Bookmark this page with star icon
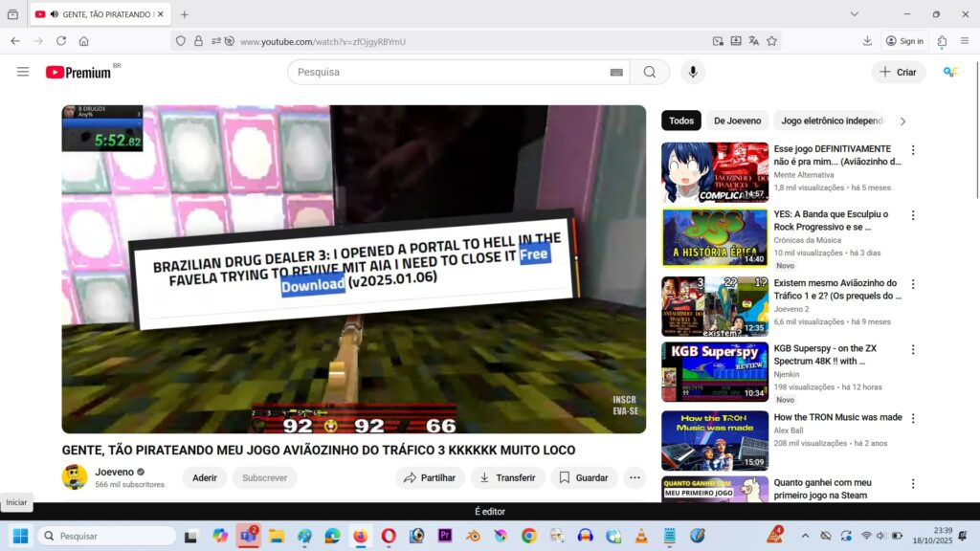This screenshot has width=980, height=551. tap(771, 41)
